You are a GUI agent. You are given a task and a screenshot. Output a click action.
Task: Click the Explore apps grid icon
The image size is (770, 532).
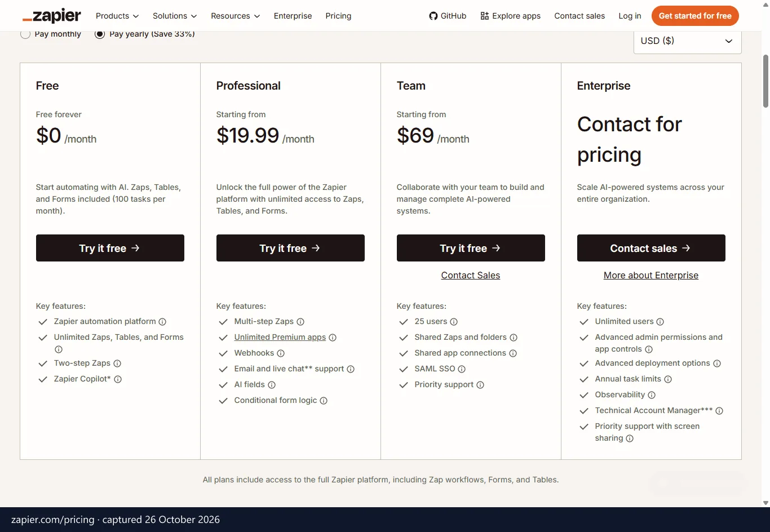(x=485, y=16)
